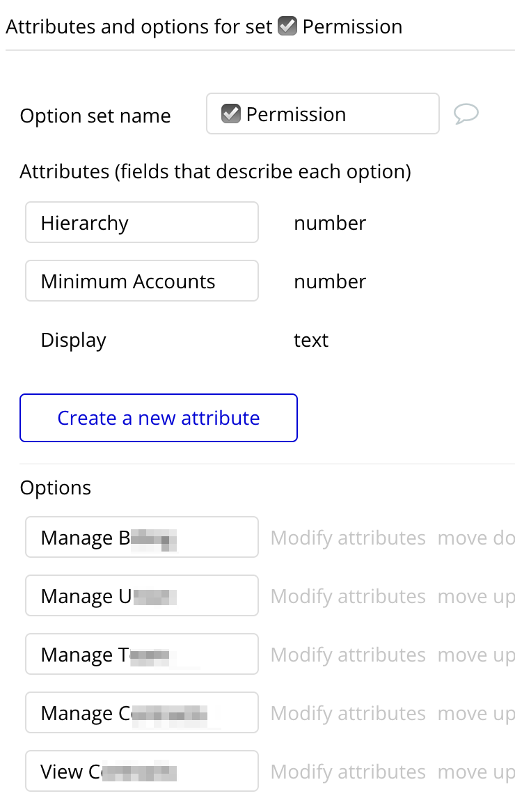Click the Hierarchy attribute name field
515x812 pixels.
click(142, 223)
